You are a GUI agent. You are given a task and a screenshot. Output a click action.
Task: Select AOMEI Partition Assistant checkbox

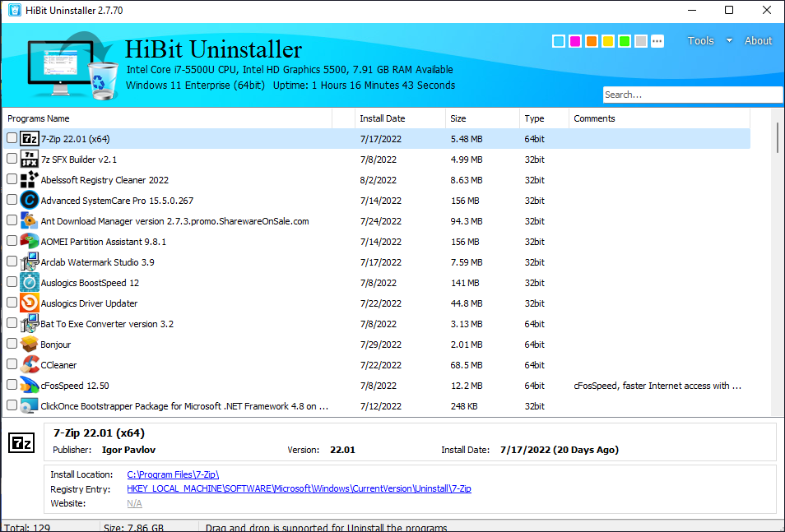(x=12, y=241)
